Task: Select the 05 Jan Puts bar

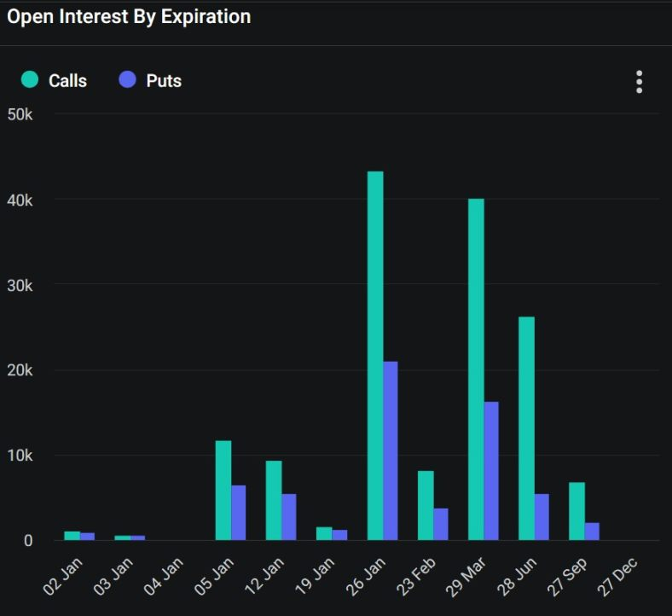Action: (239, 513)
